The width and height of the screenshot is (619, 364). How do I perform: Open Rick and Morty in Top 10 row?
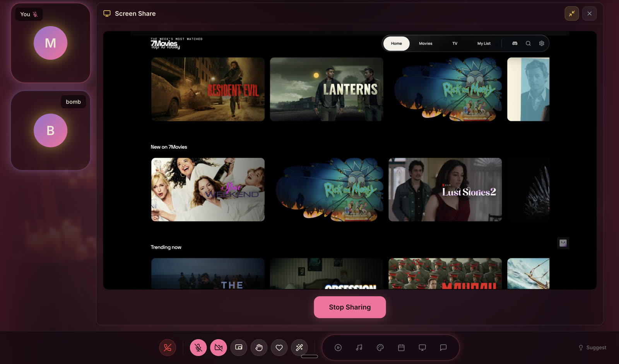[445, 89]
